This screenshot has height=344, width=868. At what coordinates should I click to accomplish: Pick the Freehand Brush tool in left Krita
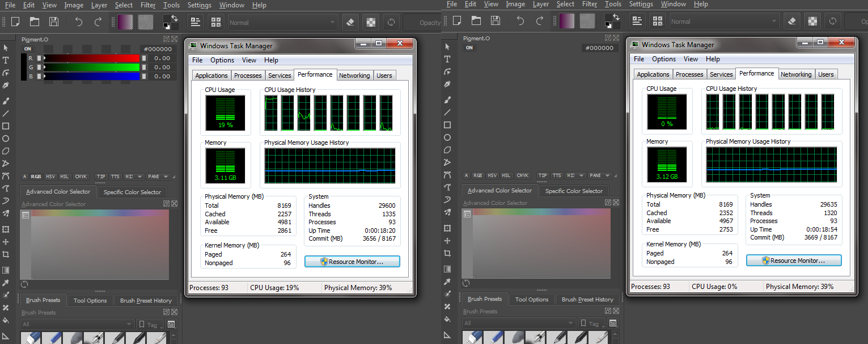pos(6,100)
